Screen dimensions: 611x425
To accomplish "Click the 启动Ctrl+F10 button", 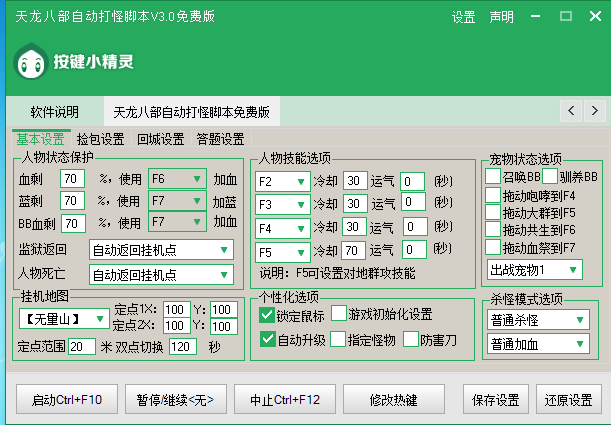I will (67, 399).
